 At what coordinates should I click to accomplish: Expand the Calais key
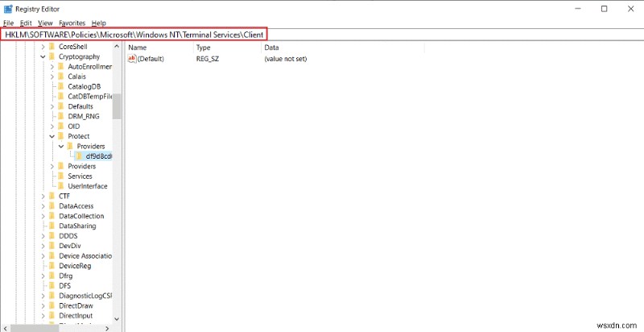click(x=52, y=77)
